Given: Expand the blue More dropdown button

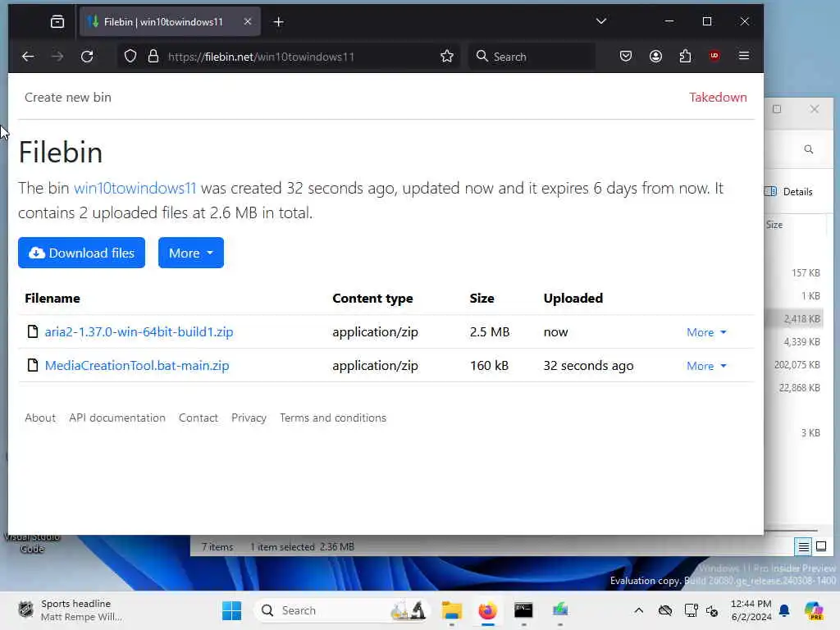Looking at the screenshot, I should [190, 253].
